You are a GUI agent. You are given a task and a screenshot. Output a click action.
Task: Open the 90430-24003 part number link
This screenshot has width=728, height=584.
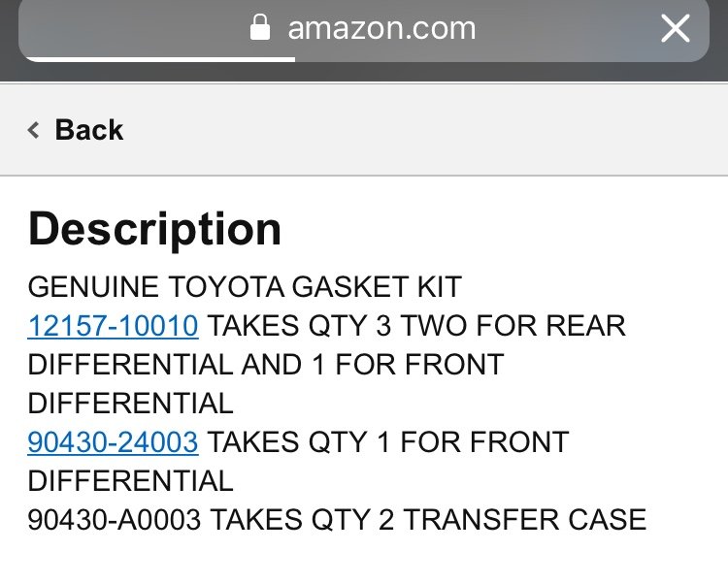(113, 441)
